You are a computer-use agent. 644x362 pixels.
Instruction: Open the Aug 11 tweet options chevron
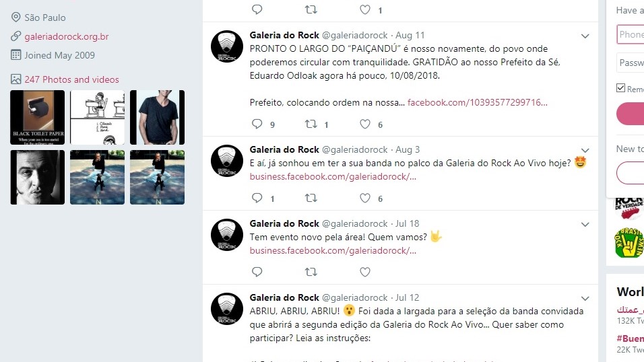coord(585,36)
